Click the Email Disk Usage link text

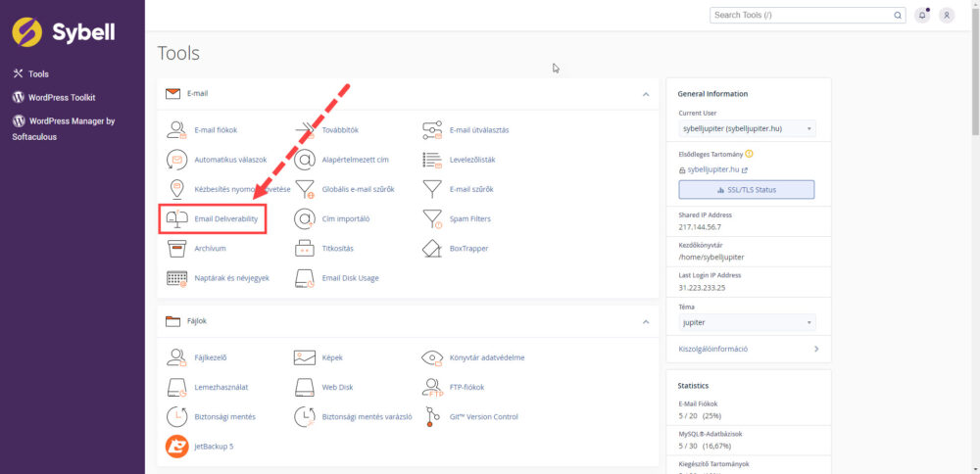click(350, 278)
